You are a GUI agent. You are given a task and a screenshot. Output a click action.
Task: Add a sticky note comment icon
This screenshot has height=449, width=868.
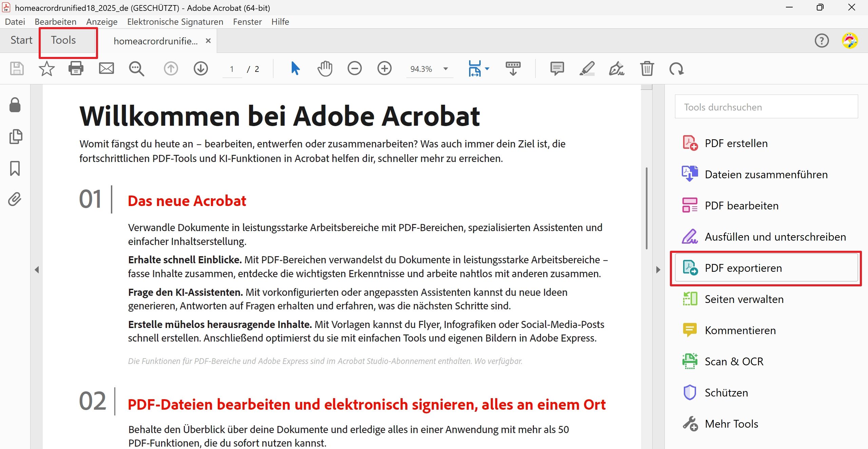tap(557, 68)
